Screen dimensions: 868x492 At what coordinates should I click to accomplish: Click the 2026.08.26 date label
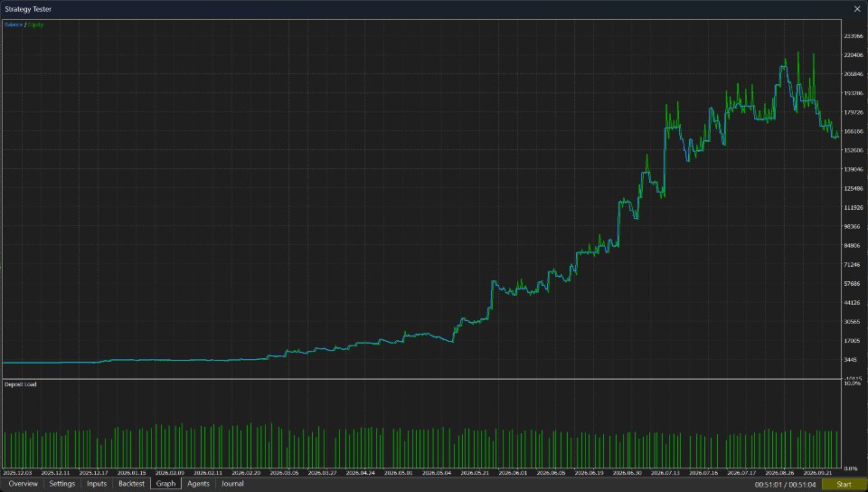(x=779, y=473)
